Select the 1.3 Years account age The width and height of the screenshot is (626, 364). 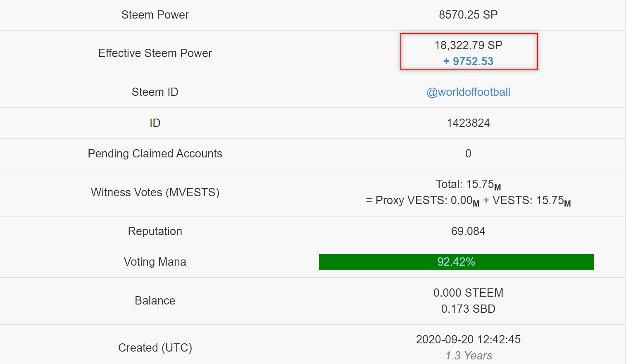pyautogui.click(x=468, y=356)
